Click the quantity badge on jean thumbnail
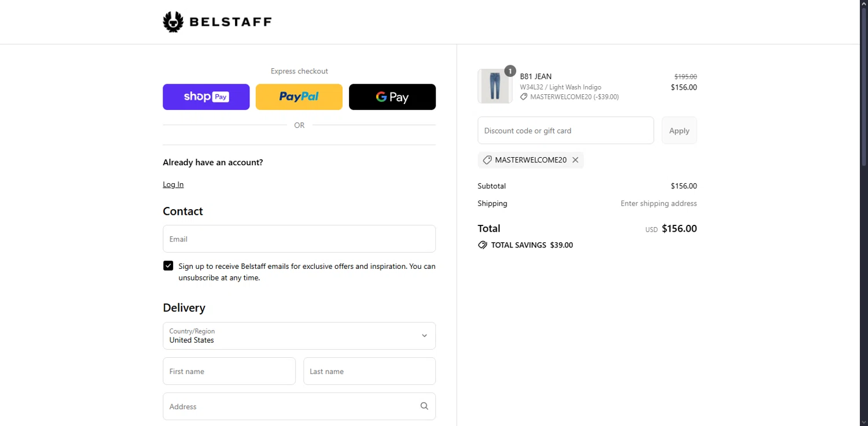Viewport: 868px width, 426px height. pyautogui.click(x=510, y=71)
